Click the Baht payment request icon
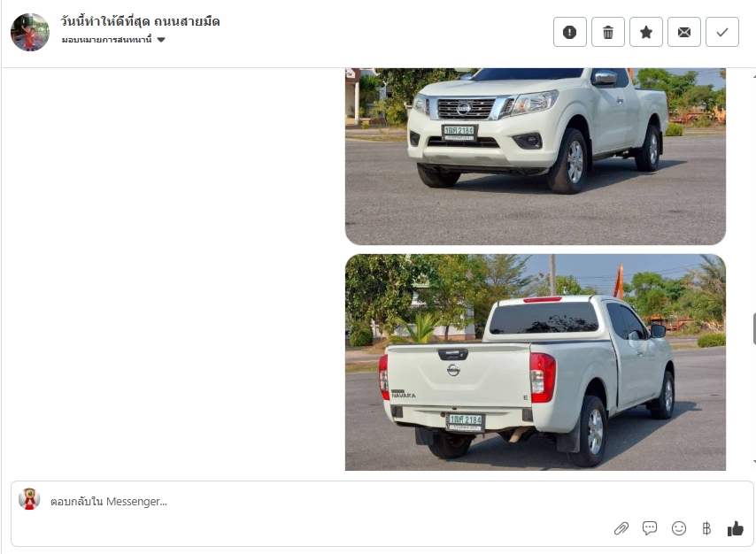The image size is (756, 554). tap(706, 528)
